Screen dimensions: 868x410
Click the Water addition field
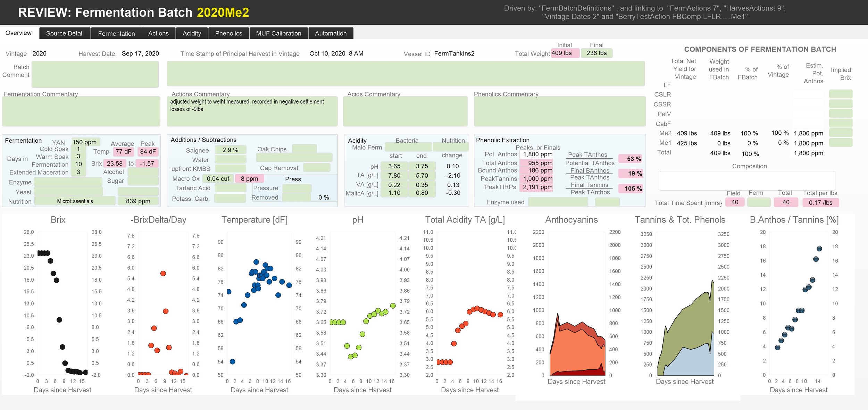(230, 159)
